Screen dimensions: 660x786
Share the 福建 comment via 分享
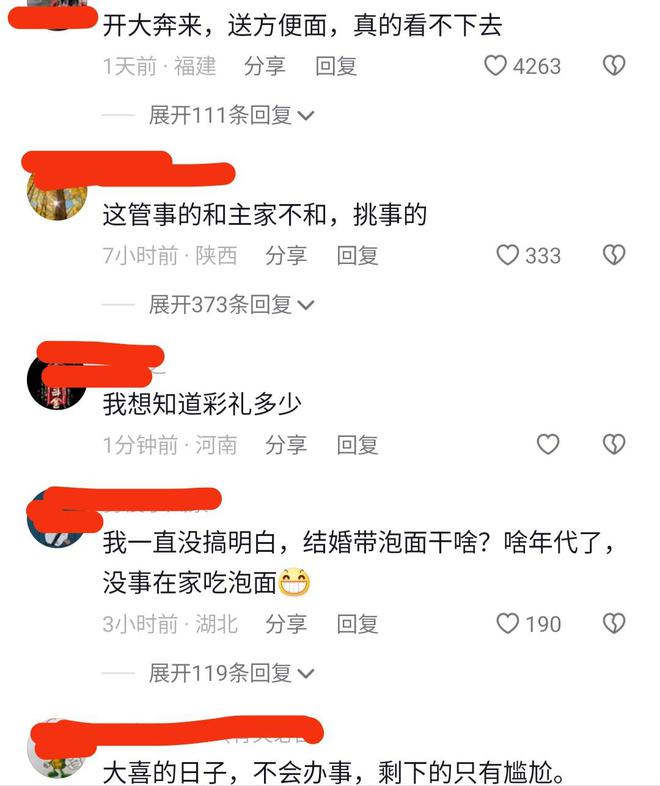[265, 66]
